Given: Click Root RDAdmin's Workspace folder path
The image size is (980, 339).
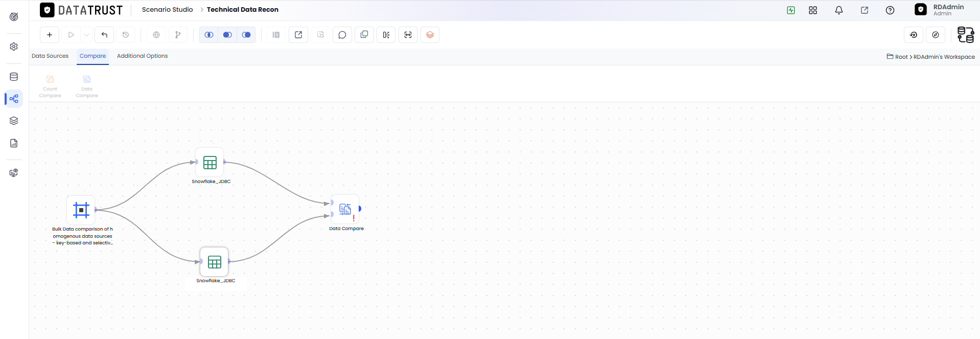Looking at the screenshot, I should pos(931,57).
